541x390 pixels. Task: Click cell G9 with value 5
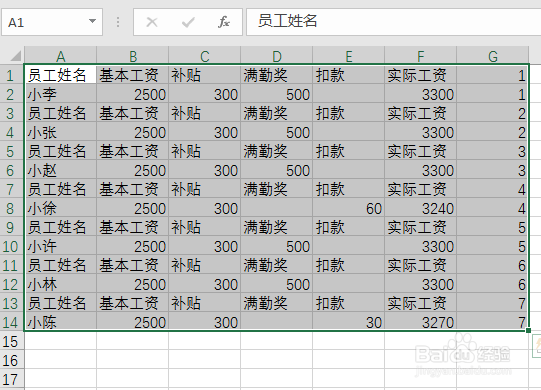(493, 227)
